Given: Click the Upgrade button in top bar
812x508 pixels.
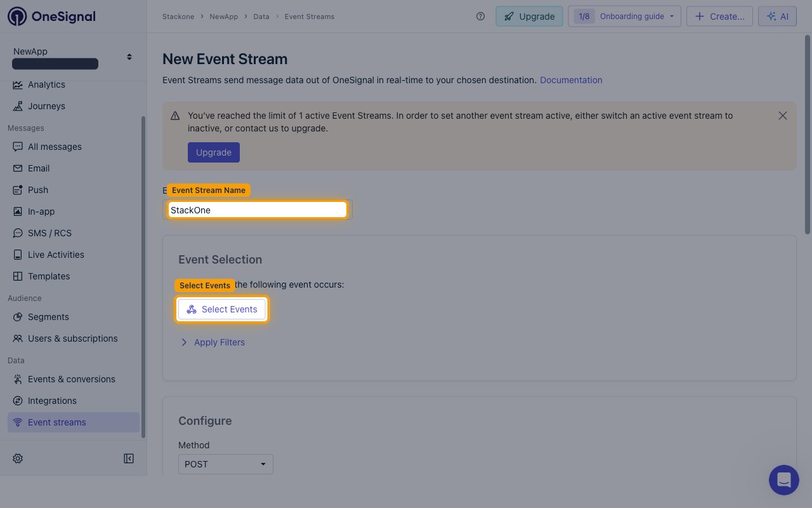Looking at the screenshot, I should pos(529,17).
